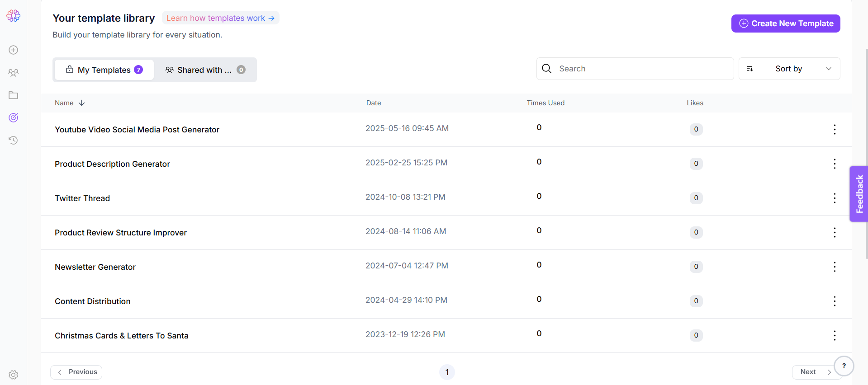Open more options for Content Distribution
Screen dimensions: 868x385
click(835, 301)
